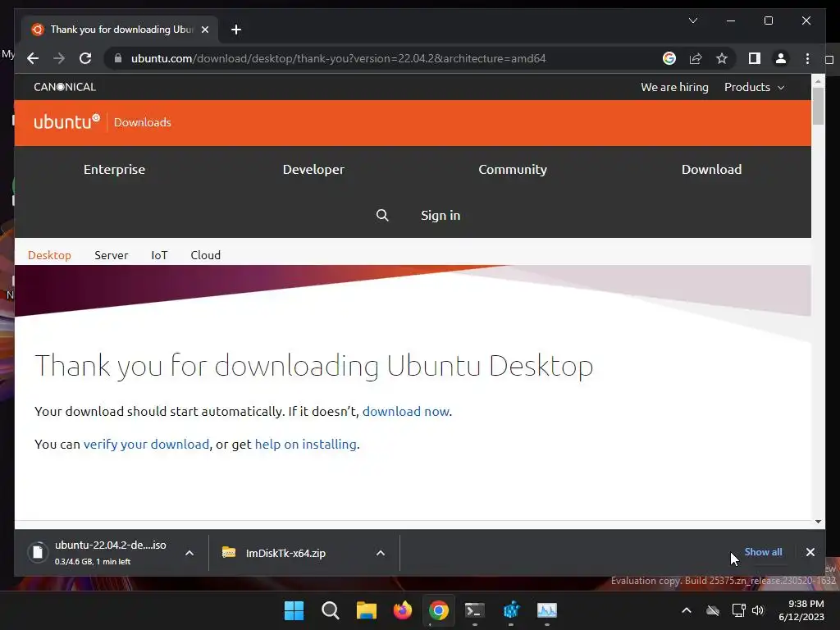Image resolution: width=840 pixels, height=630 pixels.
Task: Switch to Chrome on taskbar
Action: pos(438,610)
